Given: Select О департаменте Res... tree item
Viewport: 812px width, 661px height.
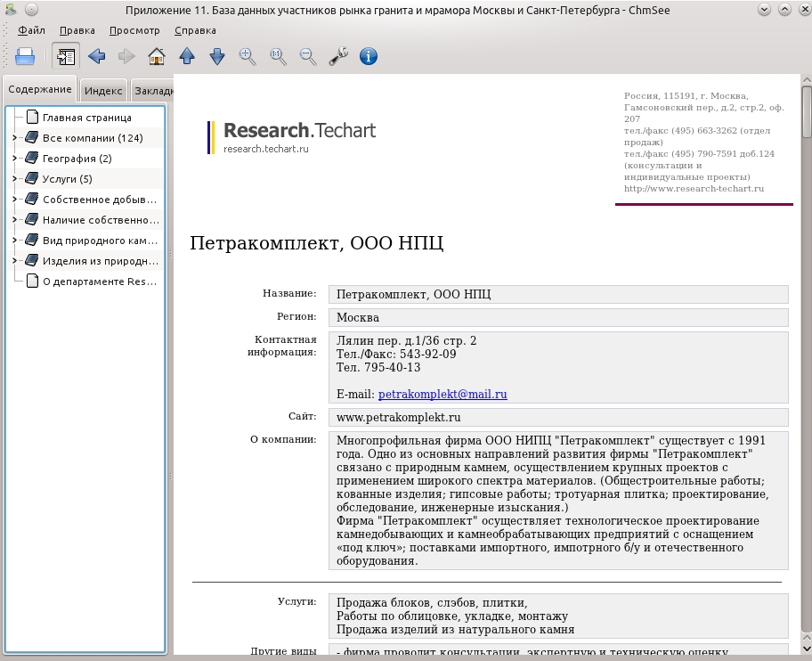Looking at the screenshot, I should click(100, 282).
